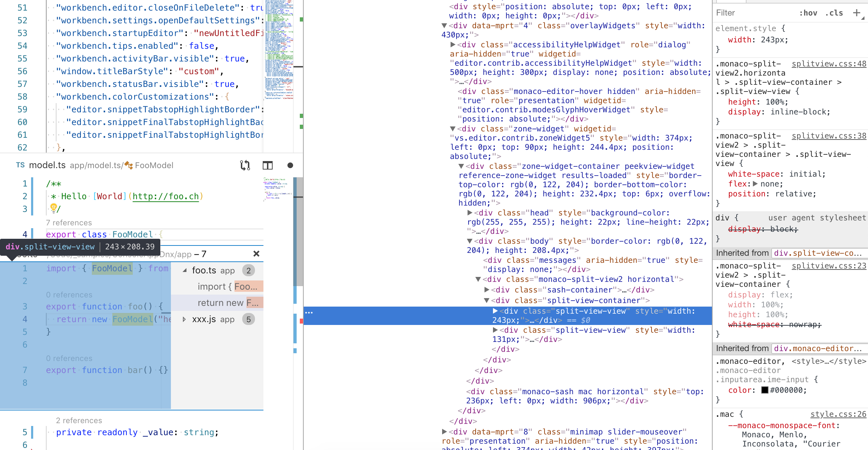Click the TS file icon on the model.ts tab
This screenshot has height=450, width=868.
point(20,165)
